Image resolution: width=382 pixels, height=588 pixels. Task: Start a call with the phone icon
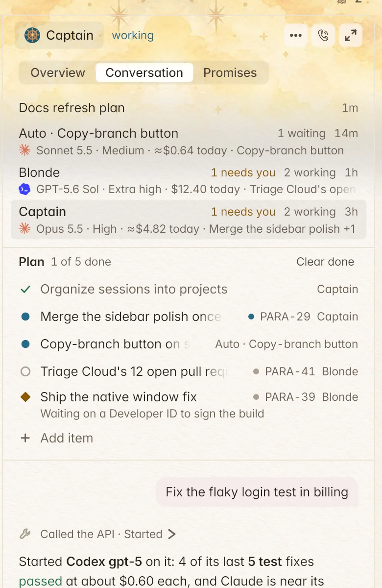pyautogui.click(x=323, y=35)
